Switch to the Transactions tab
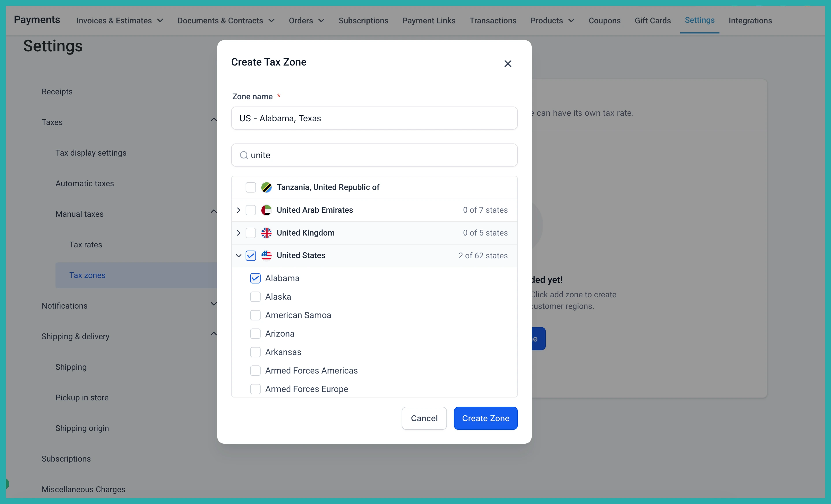The image size is (831, 504). 493,20
